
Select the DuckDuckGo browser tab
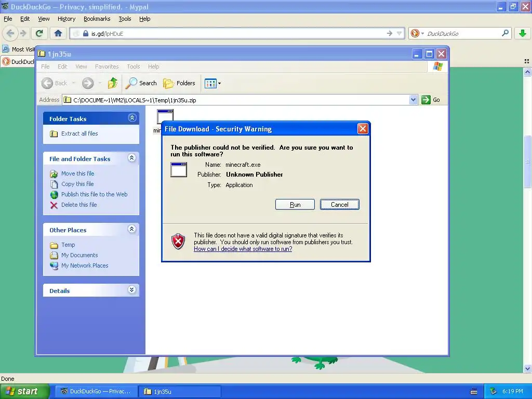18,61
